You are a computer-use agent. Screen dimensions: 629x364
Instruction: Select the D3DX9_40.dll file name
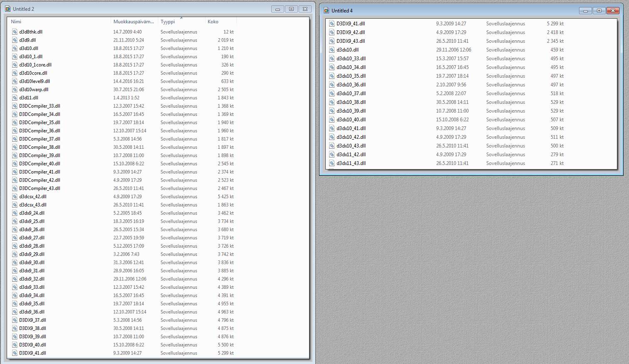(x=32, y=345)
